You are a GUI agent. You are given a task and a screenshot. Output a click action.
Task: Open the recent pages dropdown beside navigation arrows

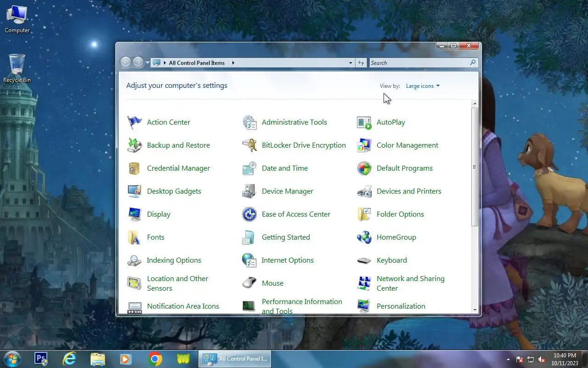point(147,63)
